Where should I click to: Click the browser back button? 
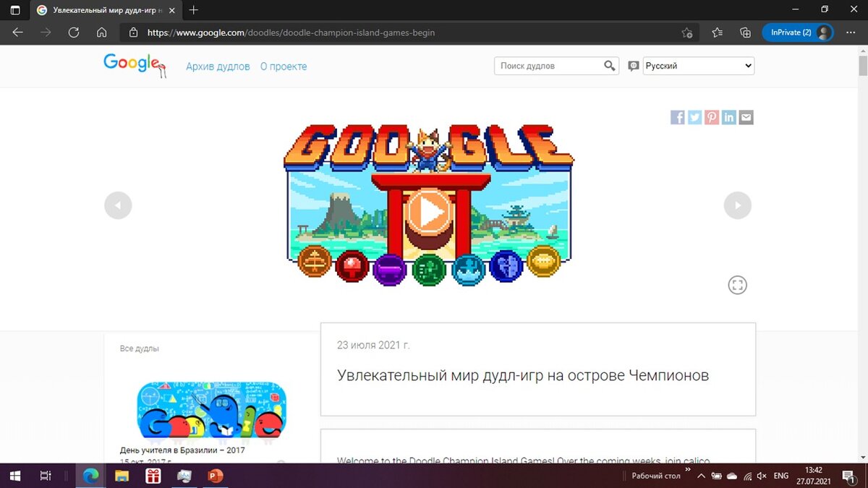(17, 33)
